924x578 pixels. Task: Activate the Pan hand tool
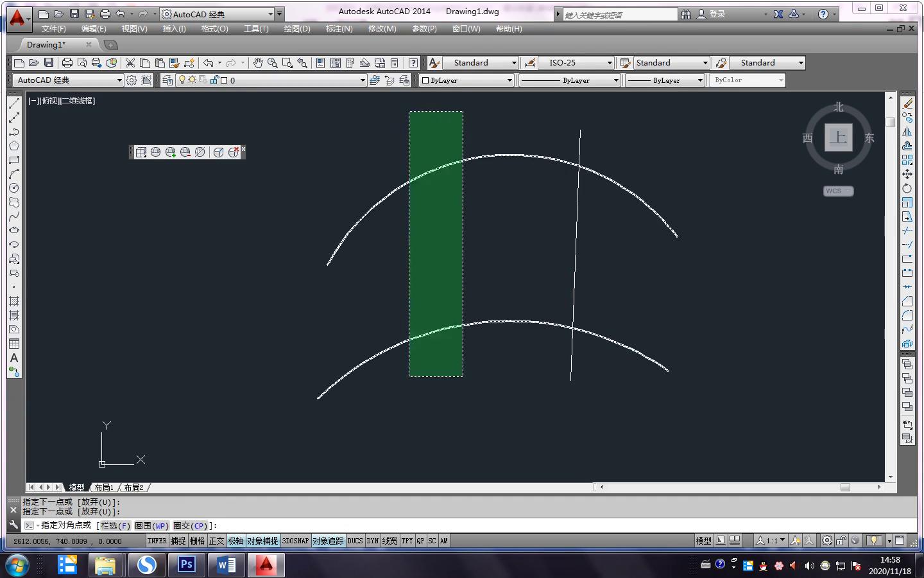pos(257,63)
